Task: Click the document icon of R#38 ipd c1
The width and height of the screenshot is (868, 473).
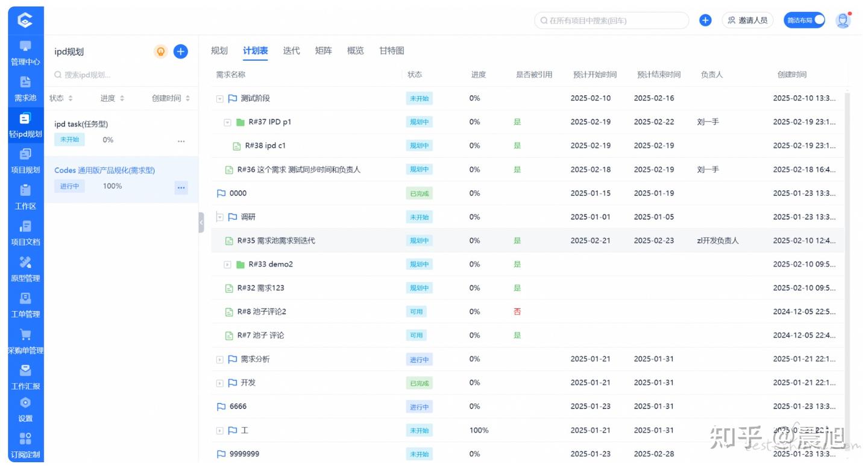Action: click(x=237, y=146)
